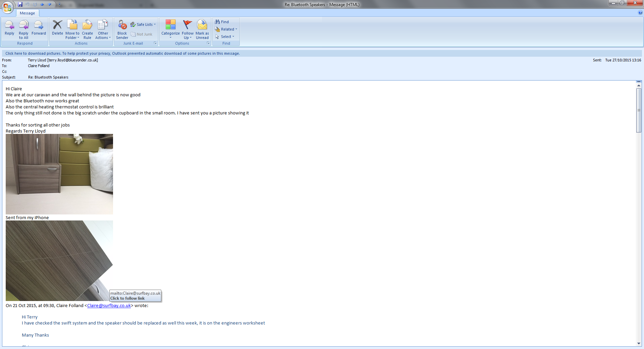644x349 pixels.
Task: Open Outlook Help icon
Action: pos(640,13)
